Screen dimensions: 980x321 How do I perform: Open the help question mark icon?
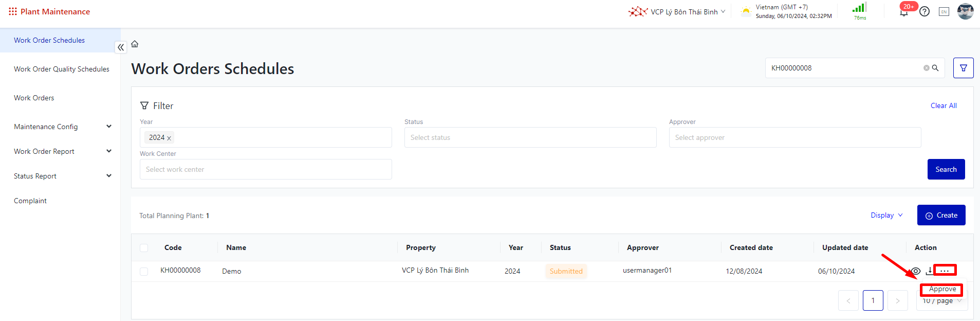pyautogui.click(x=924, y=11)
